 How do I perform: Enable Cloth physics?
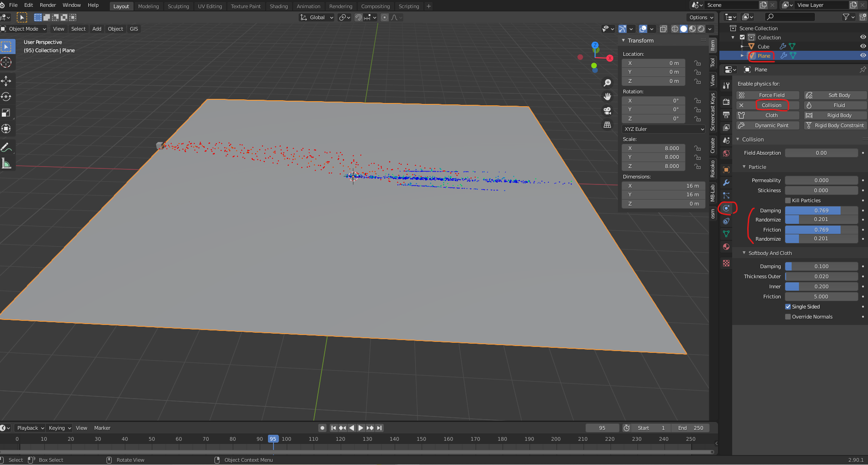pyautogui.click(x=768, y=115)
